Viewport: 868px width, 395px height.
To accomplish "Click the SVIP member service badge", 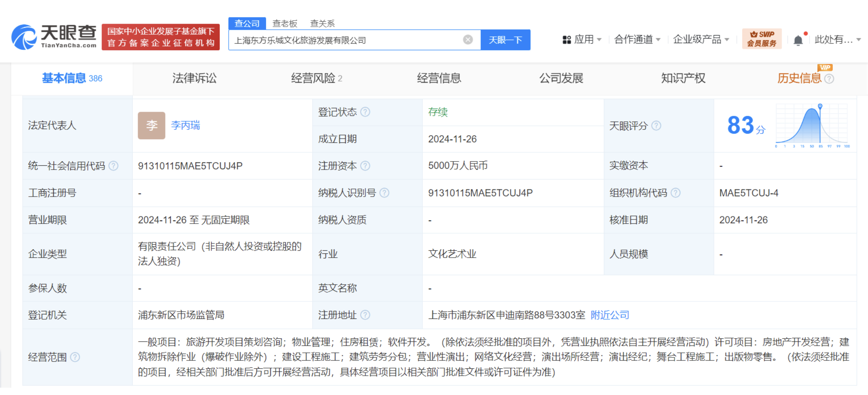I will 762,39.
